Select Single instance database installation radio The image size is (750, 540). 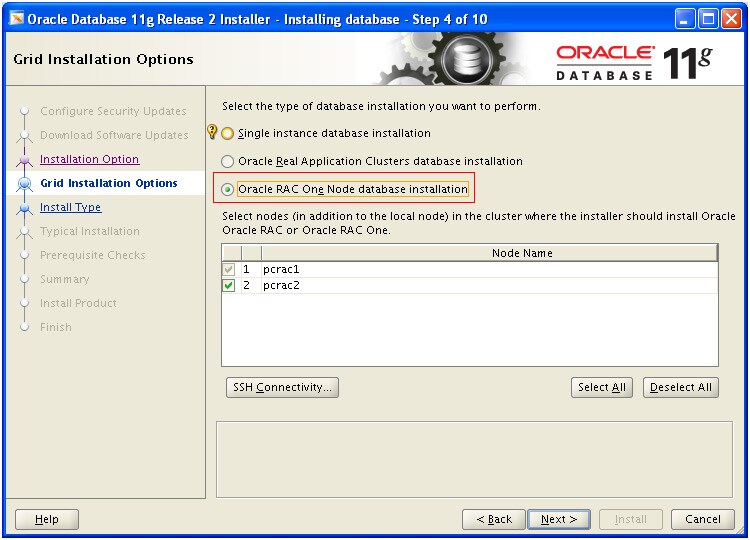tap(228, 133)
